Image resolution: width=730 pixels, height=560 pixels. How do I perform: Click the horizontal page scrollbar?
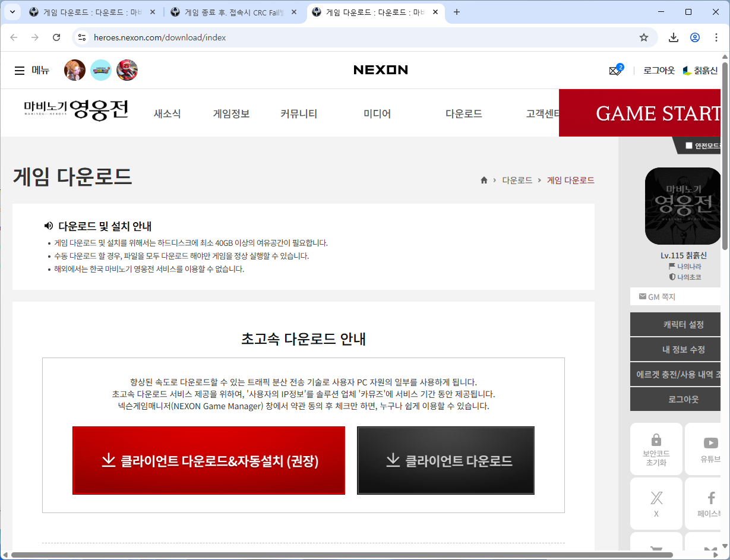(342, 555)
